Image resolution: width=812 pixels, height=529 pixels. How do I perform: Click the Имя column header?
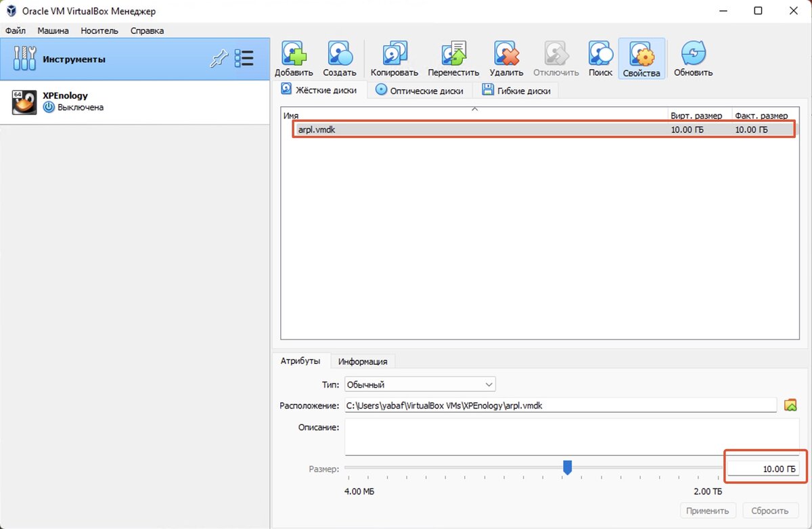pos(291,116)
